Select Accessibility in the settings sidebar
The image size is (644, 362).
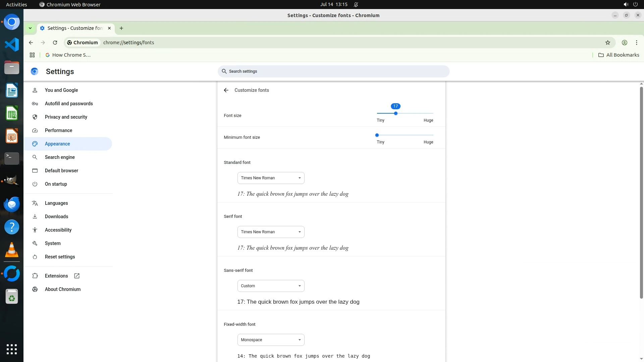tap(58, 230)
